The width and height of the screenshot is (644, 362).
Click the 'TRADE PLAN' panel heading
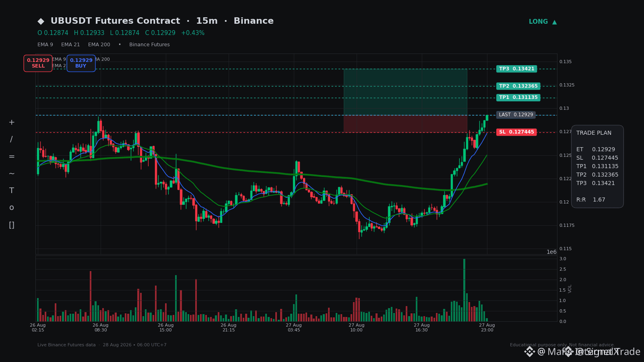pyautogui.click(x=594, y=133)
